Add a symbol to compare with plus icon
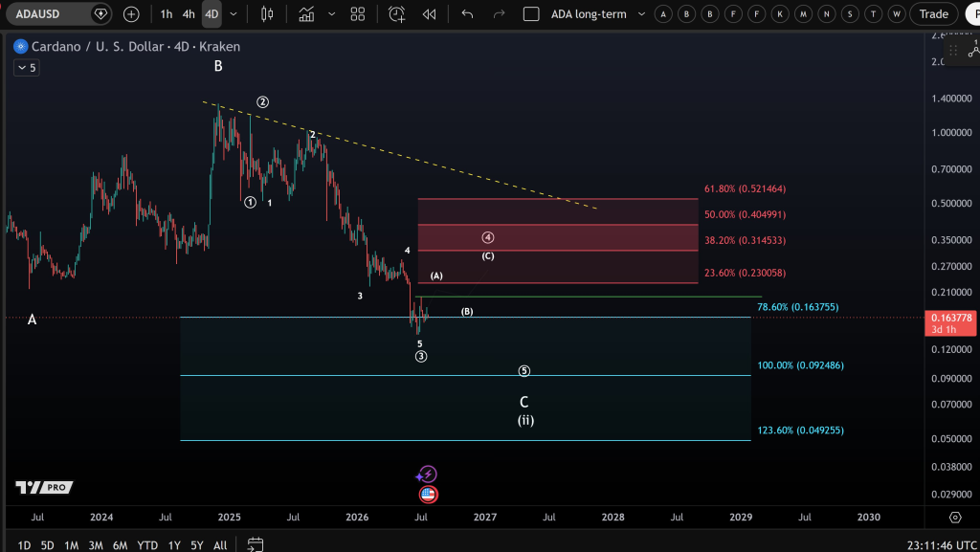 tap(131, 13)
